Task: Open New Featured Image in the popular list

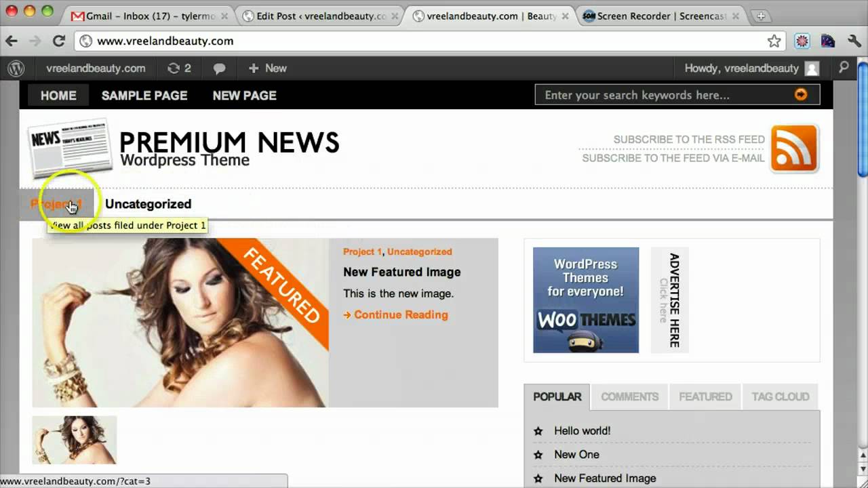Action: pos(605,479)
